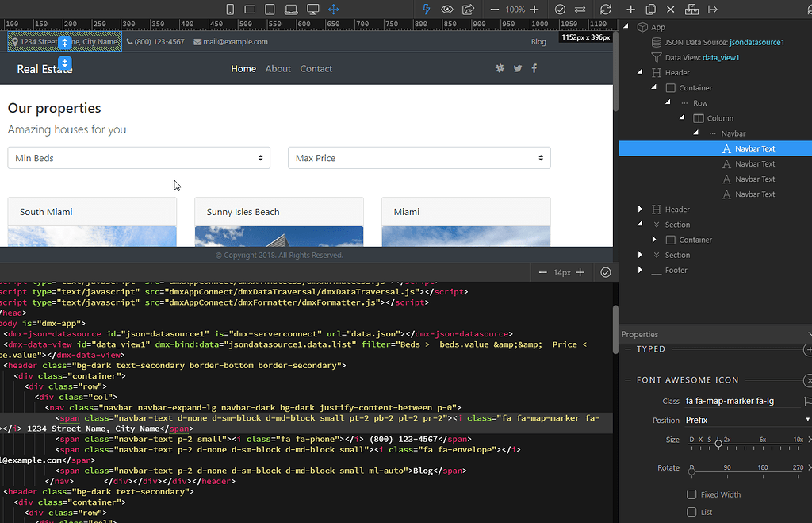Viewport: 812px width, 523px height.
Task: Add new element with App Structure plus
Action: point(630,10)
